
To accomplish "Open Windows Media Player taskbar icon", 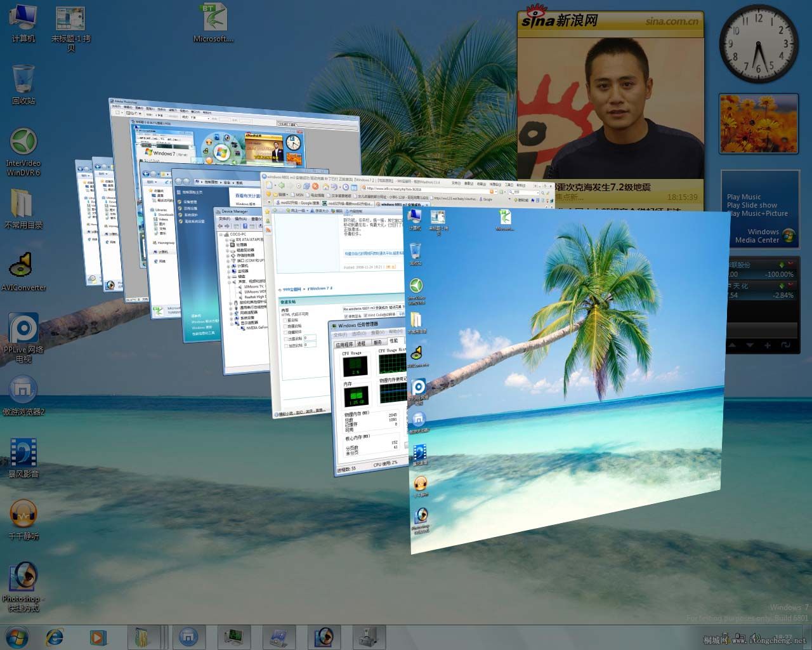I will pyautogui.click(x=97, y=637).
